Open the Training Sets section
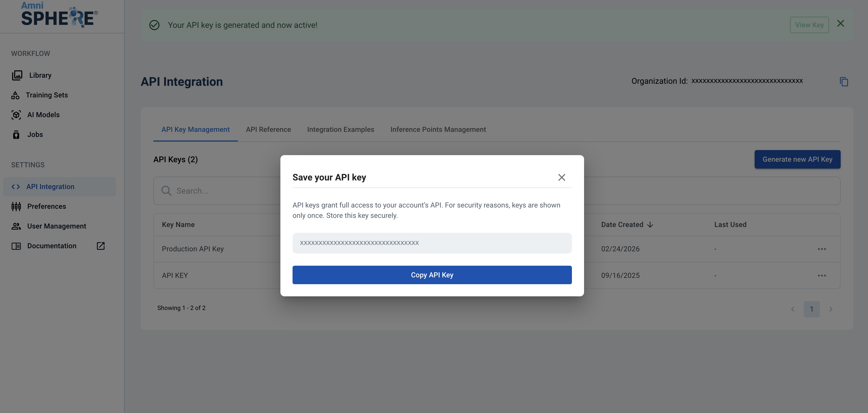Viewport: 868px width, 413px height. [x=47, y=95]
